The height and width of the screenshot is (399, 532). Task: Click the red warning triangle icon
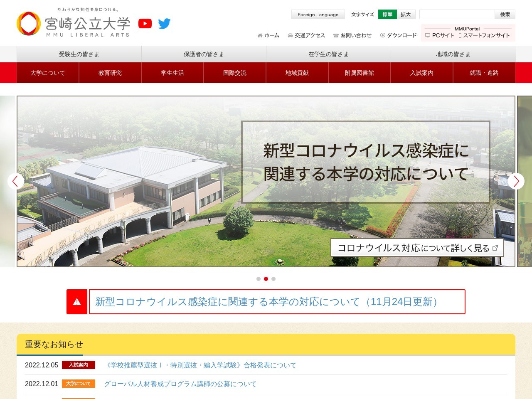tap(77, 302)
